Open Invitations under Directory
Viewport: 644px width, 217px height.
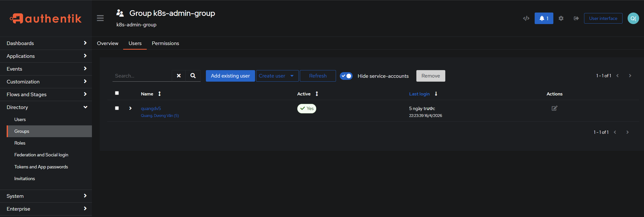49,179
